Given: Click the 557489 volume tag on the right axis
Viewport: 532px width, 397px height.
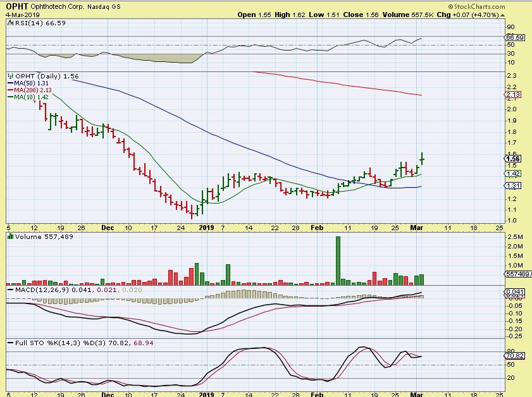Looking at the screenshot, I should tap(518, 274).
